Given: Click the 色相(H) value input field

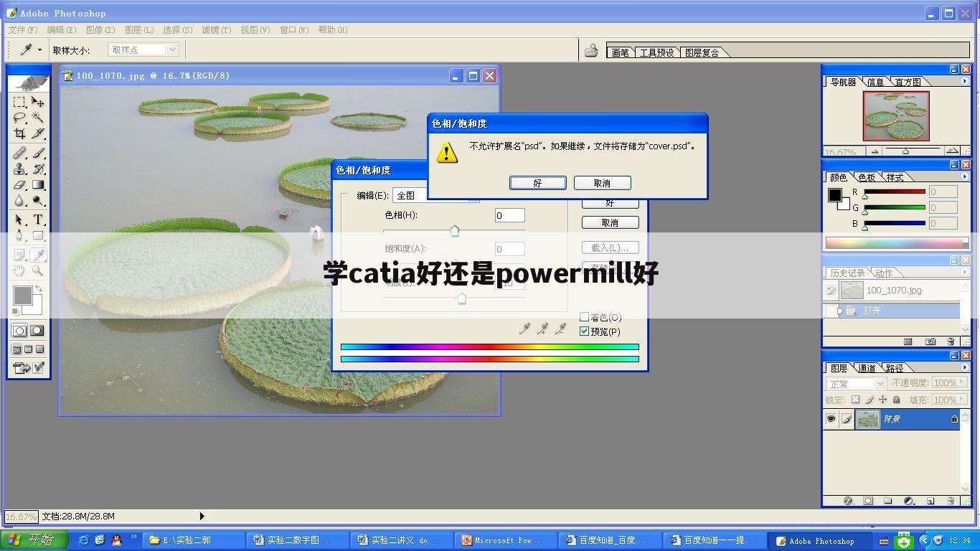Looking at the screenshot, I should (x=509, y=215).
